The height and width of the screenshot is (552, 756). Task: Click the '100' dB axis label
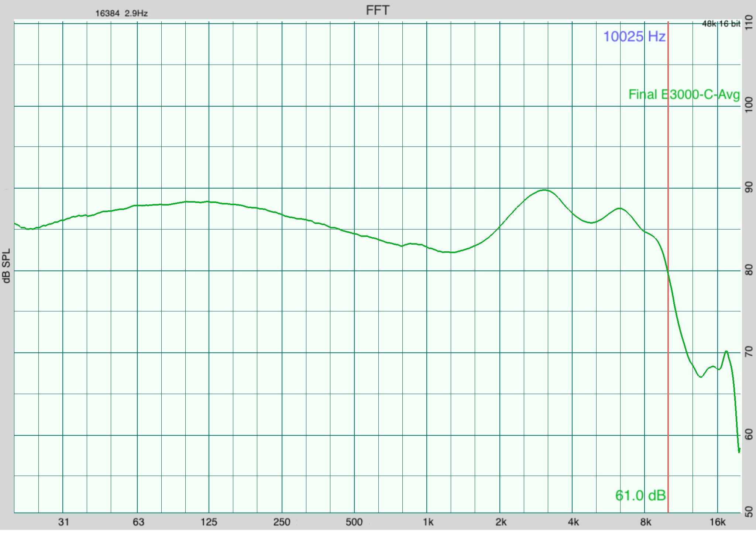point(749,105)
